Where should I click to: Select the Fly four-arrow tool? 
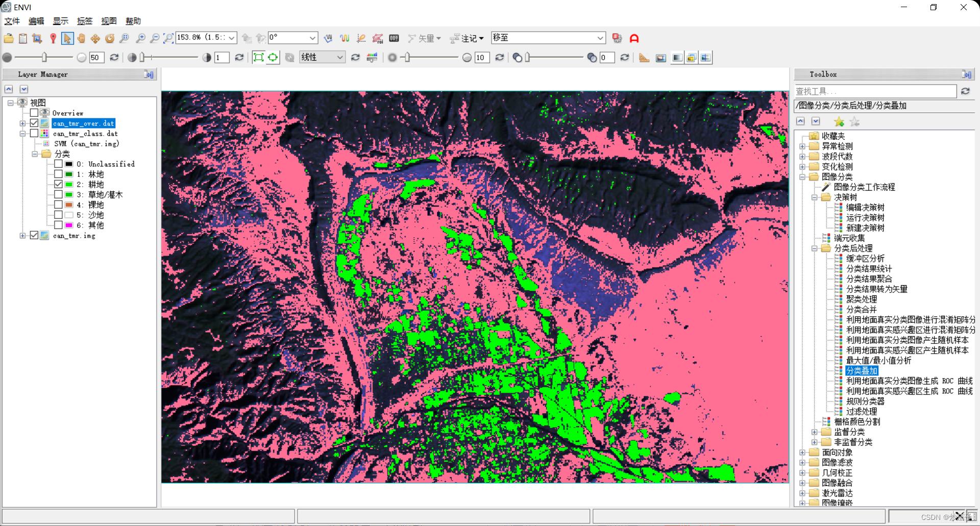click(95, 38)
